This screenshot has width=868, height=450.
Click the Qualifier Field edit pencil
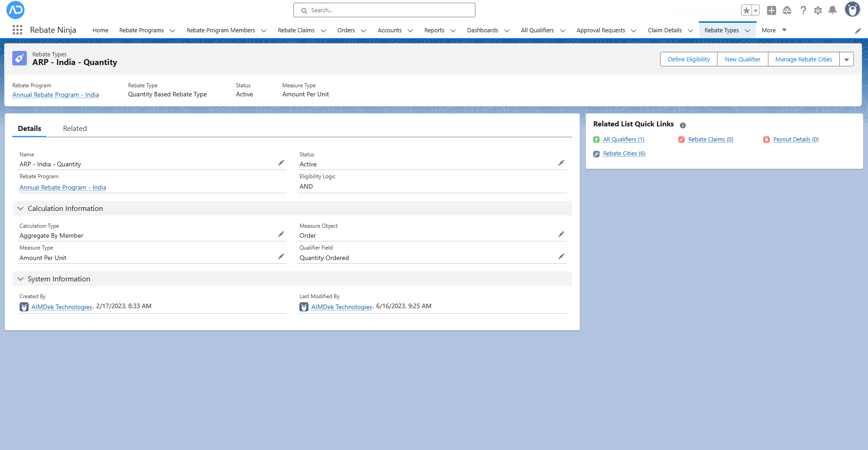pyautogui.click(x=561, y=257)
